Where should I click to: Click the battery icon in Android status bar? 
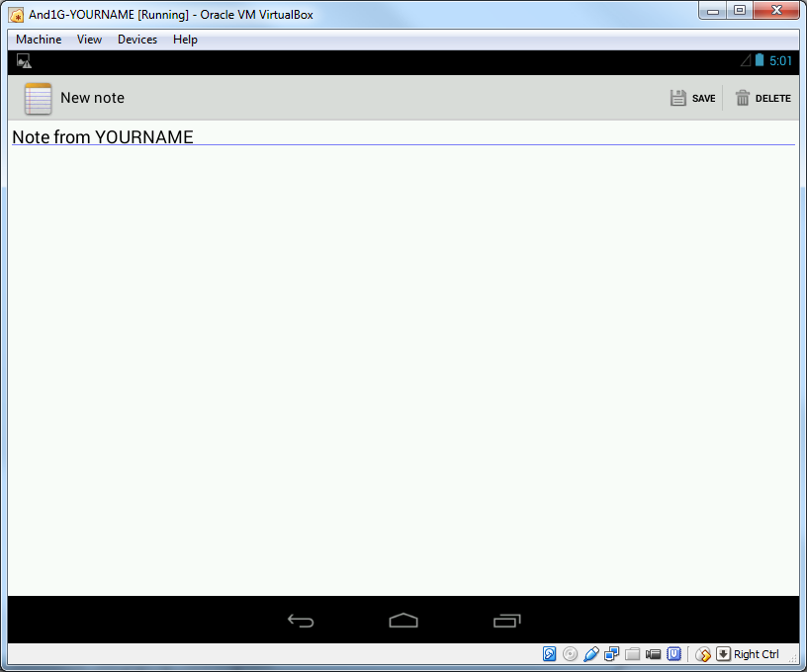coord(760,60)
